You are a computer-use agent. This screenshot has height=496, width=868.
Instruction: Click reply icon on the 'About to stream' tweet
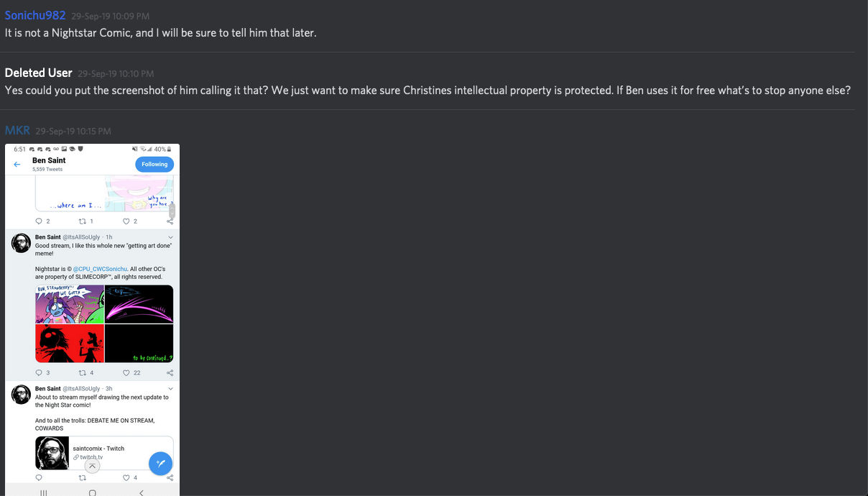[40, 477]
